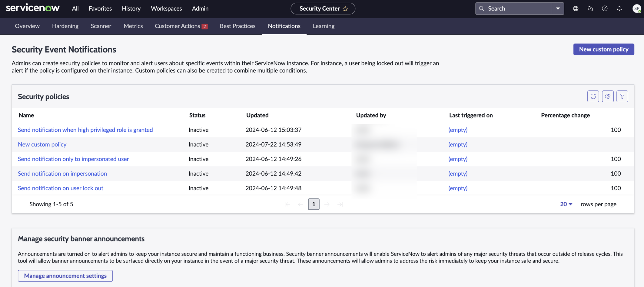Open the Favorites menu
This screenshot has width=644, height=287.
[100, 8]
